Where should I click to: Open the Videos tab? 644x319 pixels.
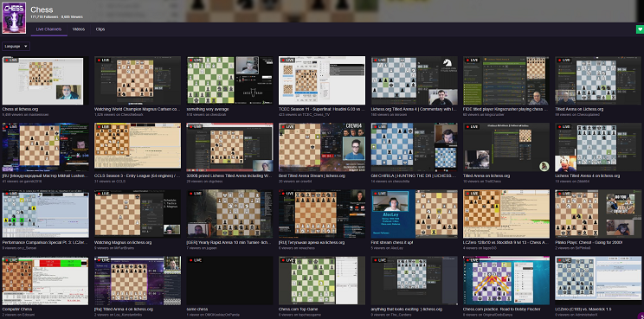coord(79,29)
